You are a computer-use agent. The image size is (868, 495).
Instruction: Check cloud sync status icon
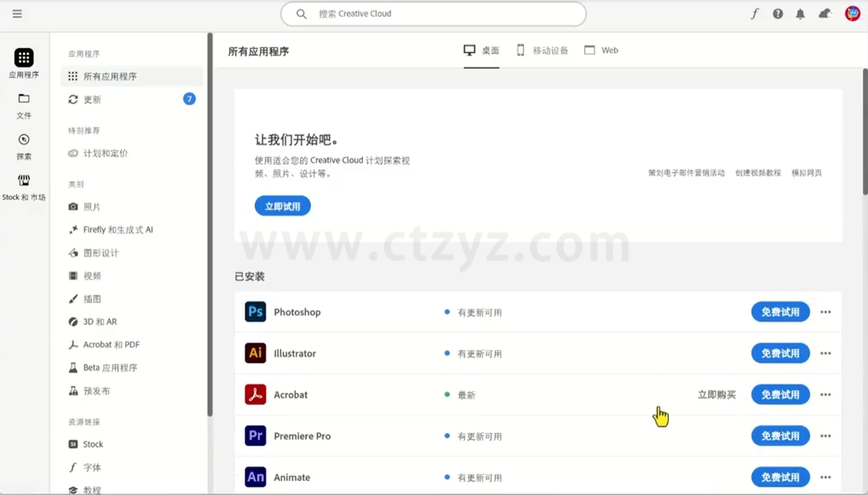pos(825,14)
